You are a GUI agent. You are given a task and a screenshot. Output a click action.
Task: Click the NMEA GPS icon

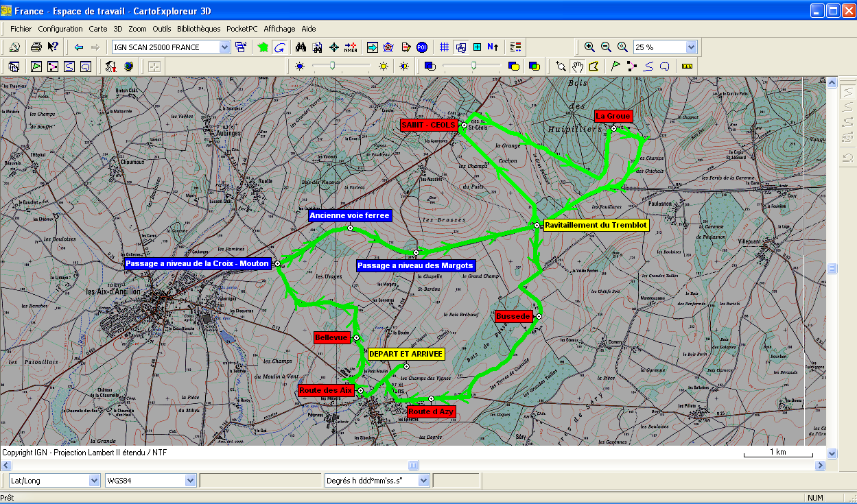[351, 47]
